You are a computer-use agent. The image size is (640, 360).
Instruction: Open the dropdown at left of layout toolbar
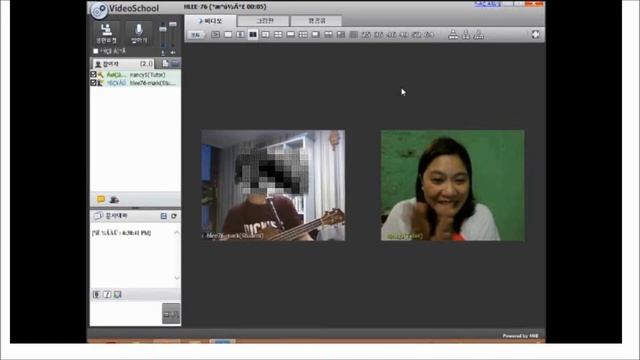(x=196, y=35)
